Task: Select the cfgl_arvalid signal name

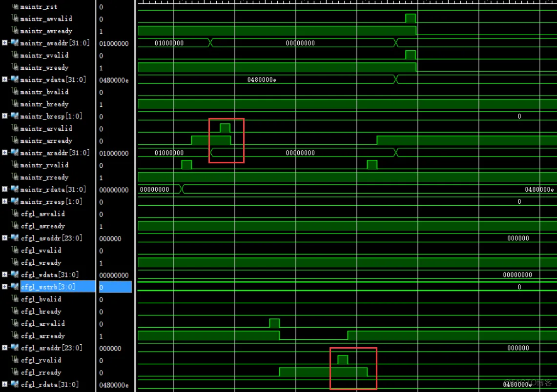Action: coord(43,324)
